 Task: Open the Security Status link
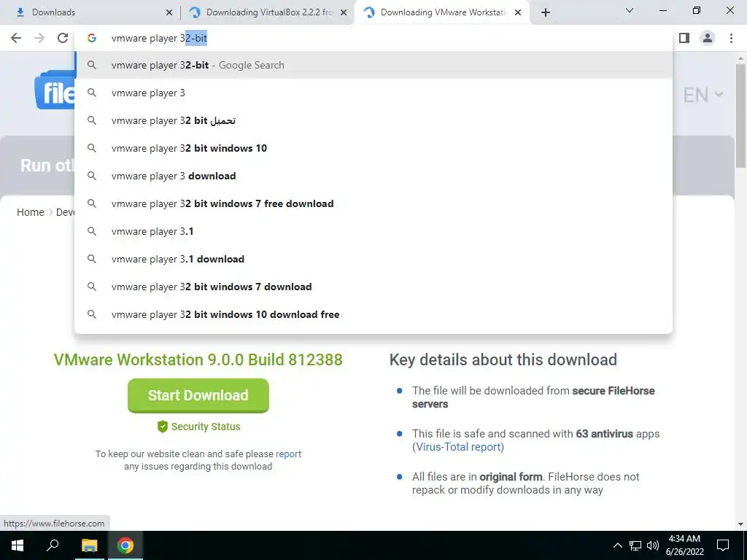click(x=205, y=427)
